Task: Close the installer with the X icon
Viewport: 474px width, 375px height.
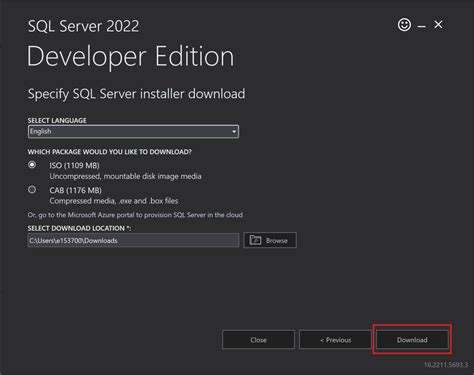Action: coord(438,24)
